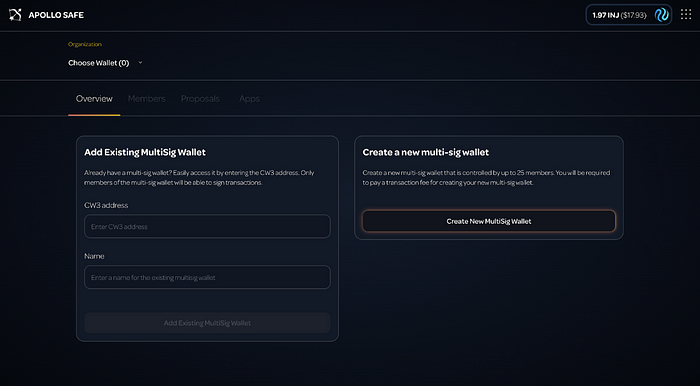The width and height of the screenshot is (700, 386).
Task: Click the 1.97 INJ balance display
Action: tap(619, 15)
